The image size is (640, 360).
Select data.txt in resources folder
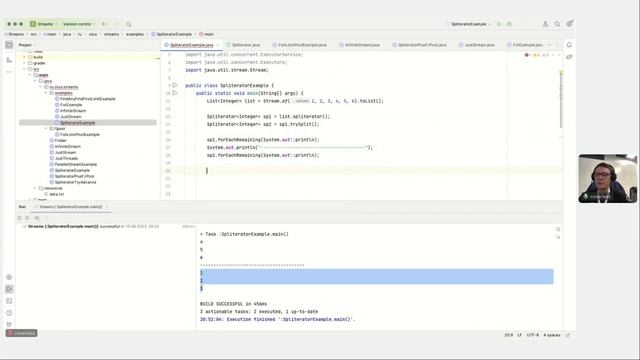(x=54, y=194)
